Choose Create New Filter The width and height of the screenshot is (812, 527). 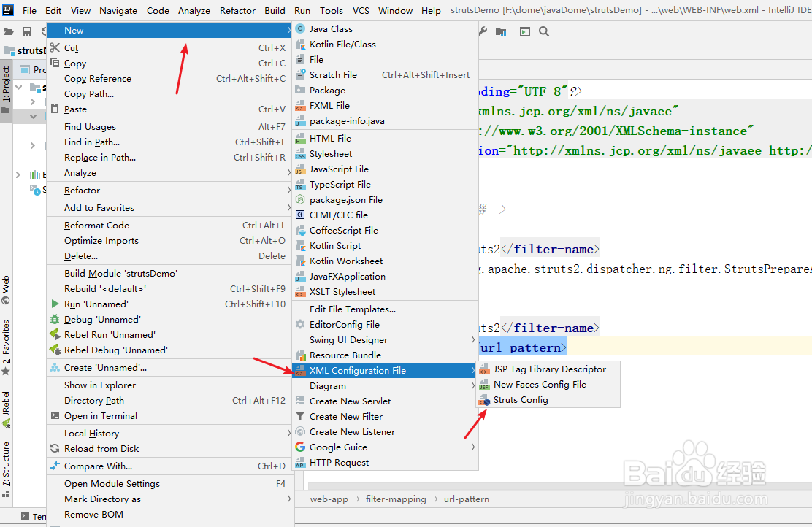(x=386, y=417)
